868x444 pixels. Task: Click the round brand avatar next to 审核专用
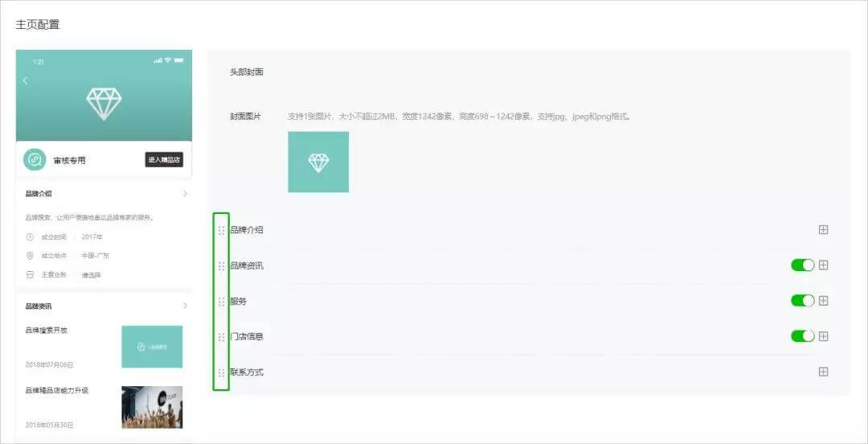(35, 160)
